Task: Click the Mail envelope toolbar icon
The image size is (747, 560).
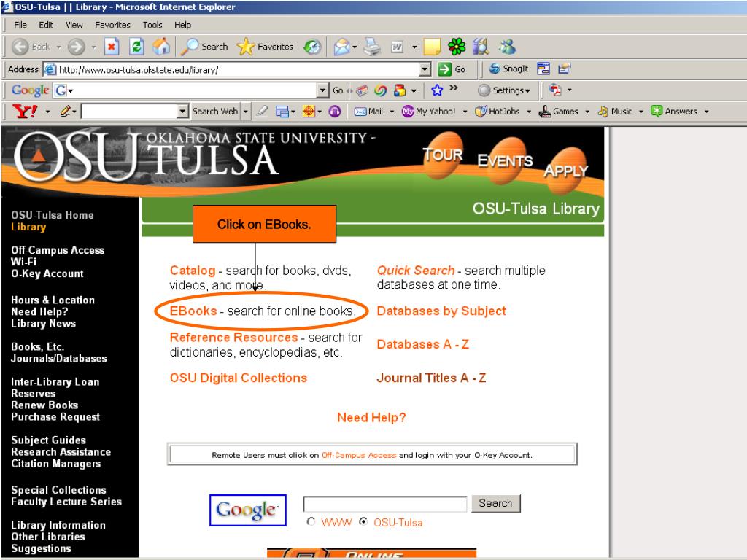Action: pos(341,47)
